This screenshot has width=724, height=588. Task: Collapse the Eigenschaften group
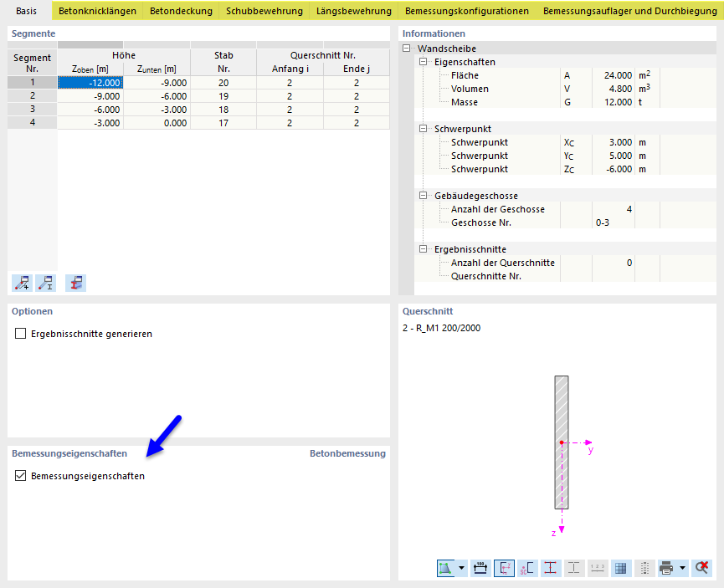tap(423, 61)
